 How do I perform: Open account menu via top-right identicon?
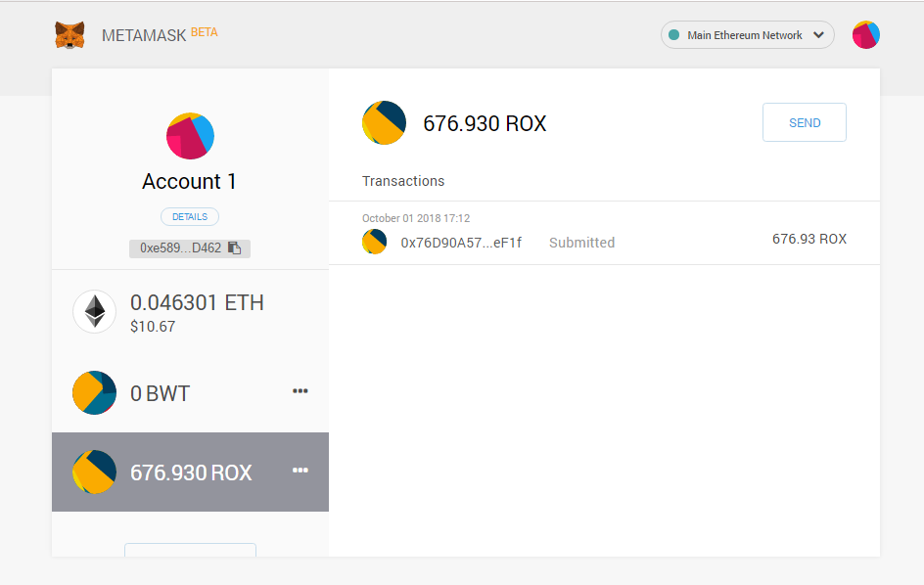click(865, 35)
